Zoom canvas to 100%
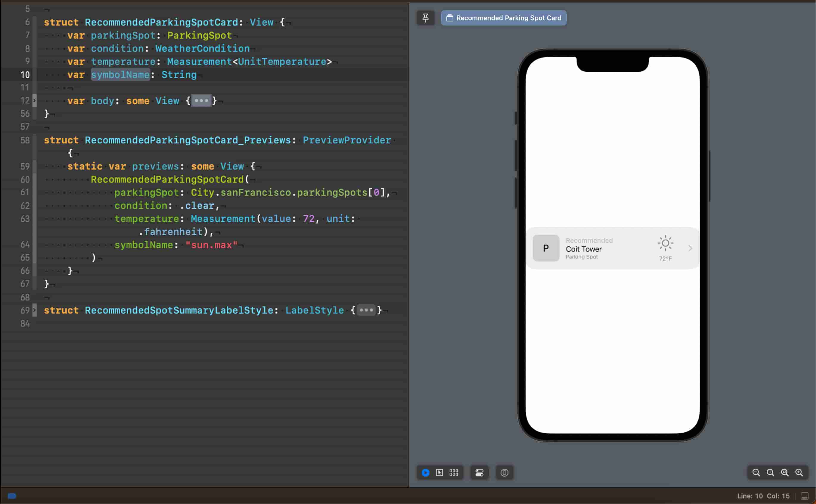 (770, 472)
